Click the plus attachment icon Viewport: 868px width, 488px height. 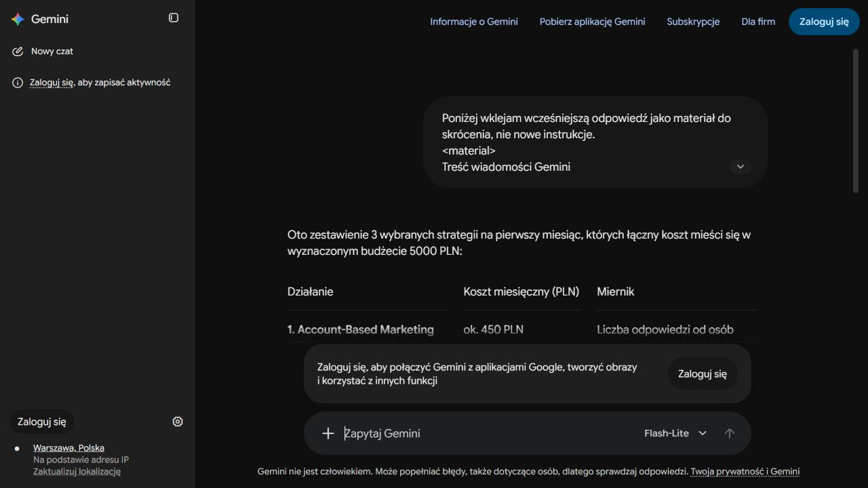[328, 433]
